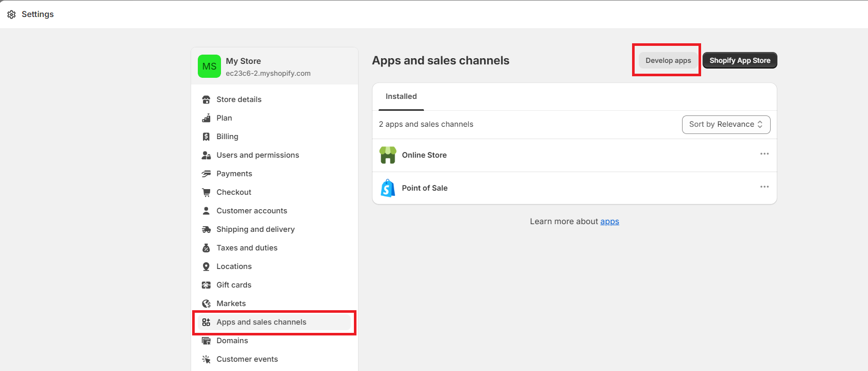Click the Plan chart icon
The height and width of the screenshot is (371, 868).
coord(206,118)
